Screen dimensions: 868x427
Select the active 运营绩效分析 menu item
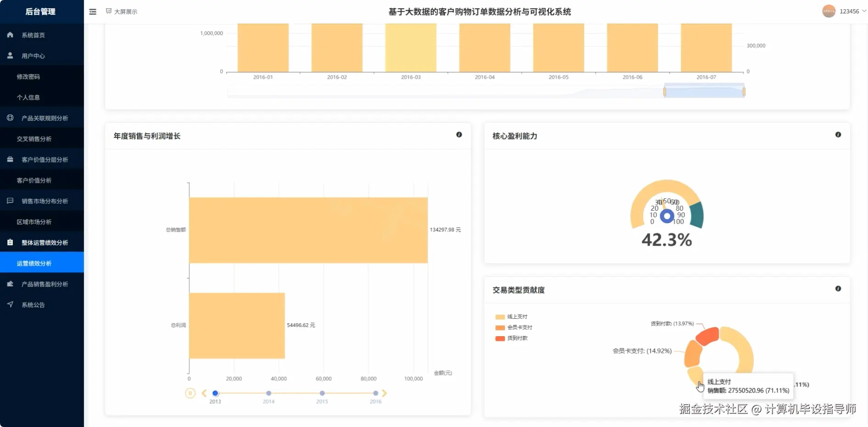[x=42, y=263]
